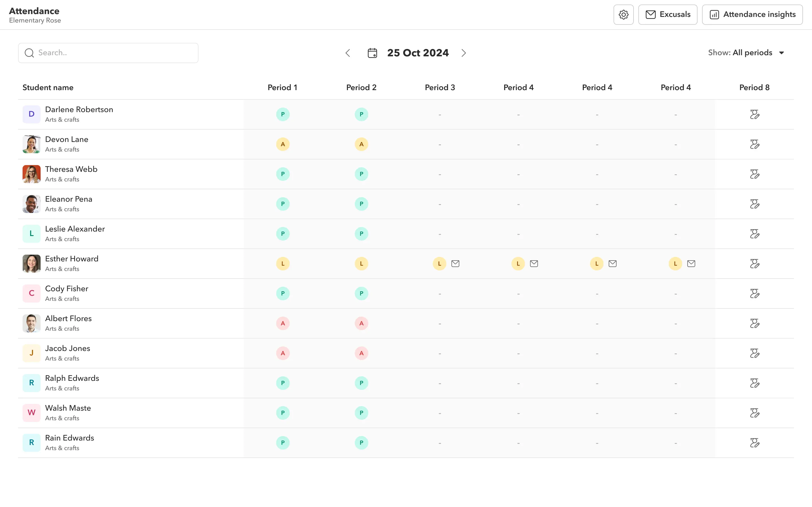Click the edit icon for Albert Flores
Screen dimensions: 812x507
click(754, 323)
